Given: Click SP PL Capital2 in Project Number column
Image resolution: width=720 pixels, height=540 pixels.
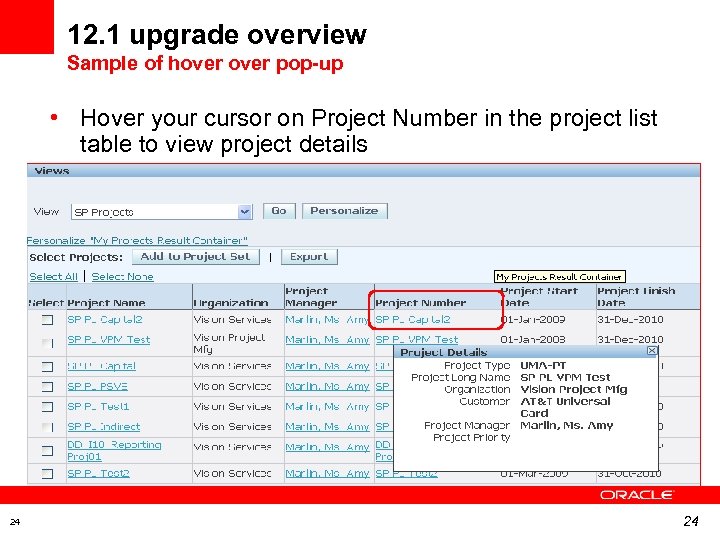Looking at the screenshot, I should [413, 320].
